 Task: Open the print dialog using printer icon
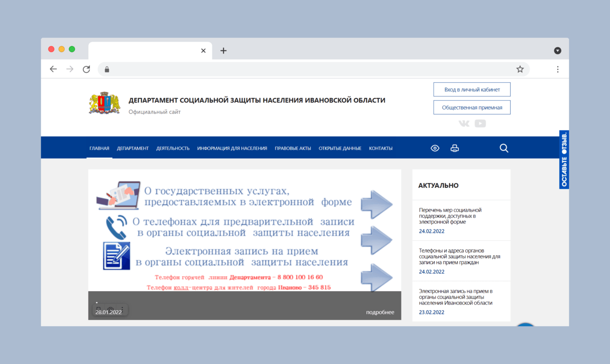[455, 148]
